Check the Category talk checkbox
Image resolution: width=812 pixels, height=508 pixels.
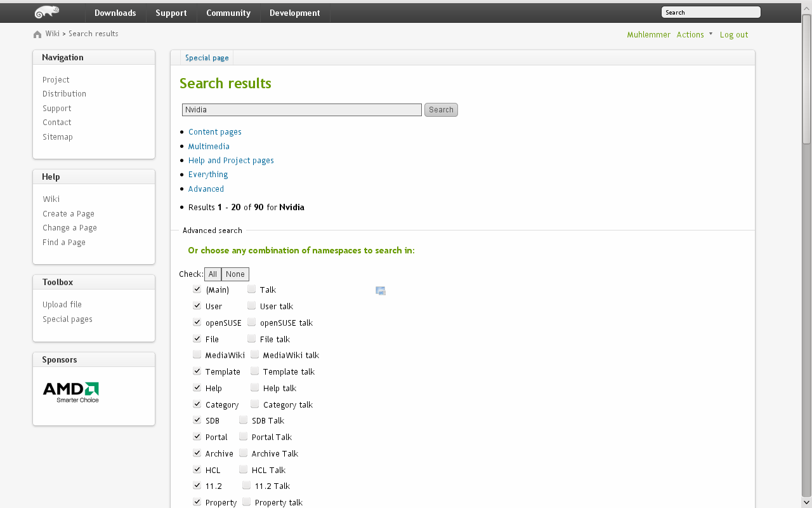pyautogui.click(x=255, y=404)
